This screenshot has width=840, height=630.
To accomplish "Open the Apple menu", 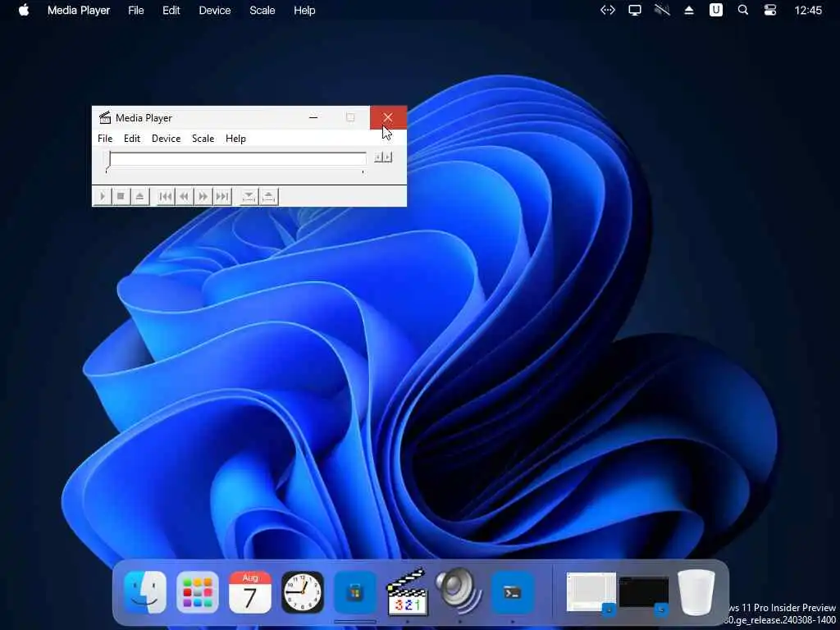I will point(24,10).
